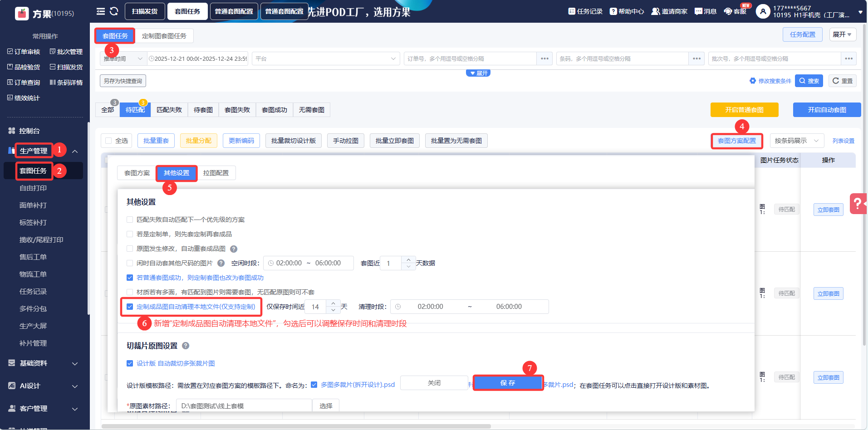Image resolution: width=868 pixels, height=430 pixels.
Task: Enable 匹配失败自动匹配下一个优先级的方案
Action: coord(130,220)
